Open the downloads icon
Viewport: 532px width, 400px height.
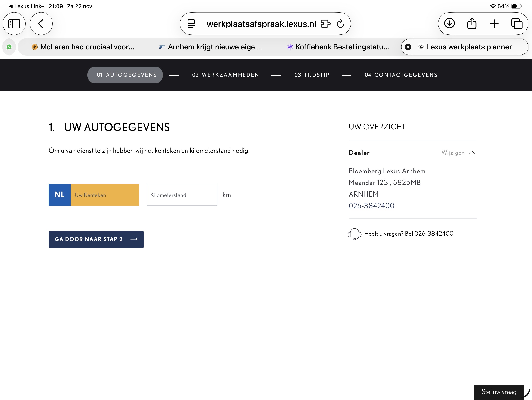449,24
